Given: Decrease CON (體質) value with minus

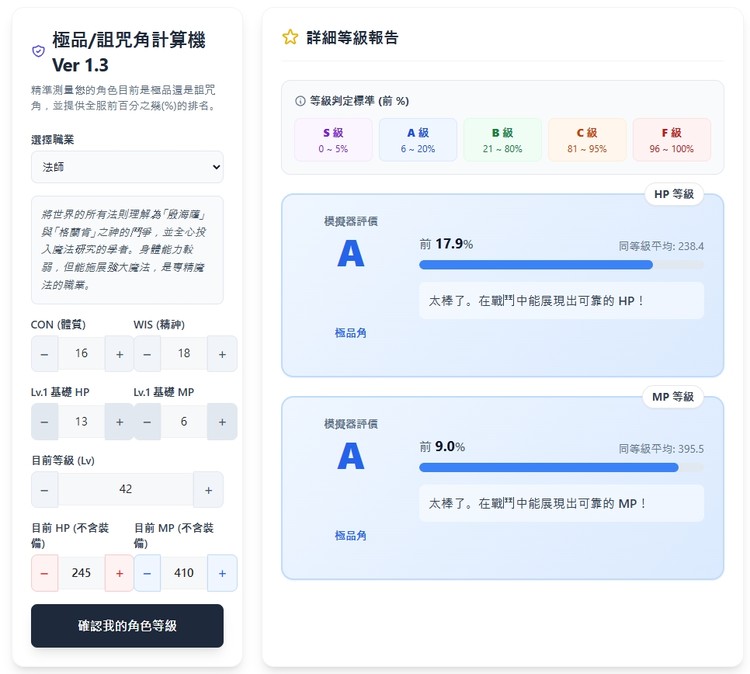Looking at the screenshot, I should pyautogui.click(x=44, y=354).
